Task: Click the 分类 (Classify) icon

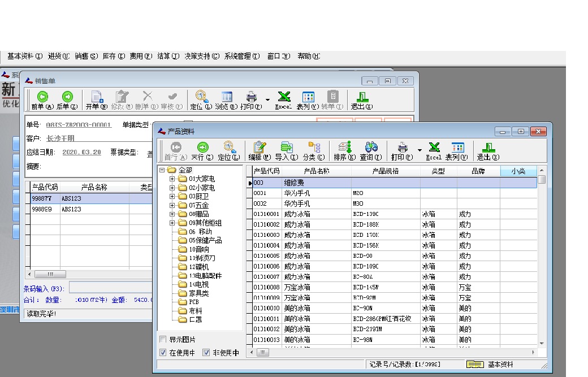Action: pyautogui.click(x=315, y=148)
